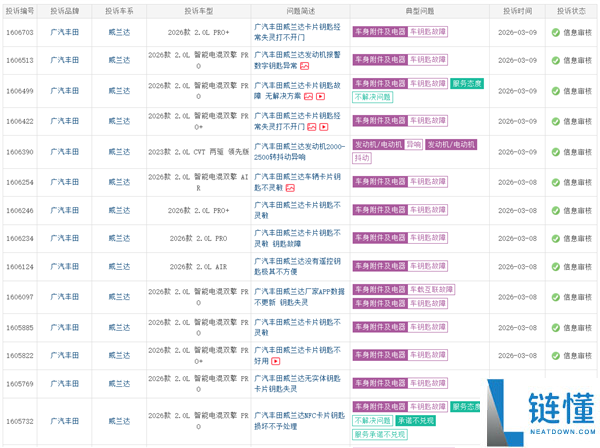Click green check status icon for 1605885
This screenshot has width=600, height=448.
(x=556, y=328)
